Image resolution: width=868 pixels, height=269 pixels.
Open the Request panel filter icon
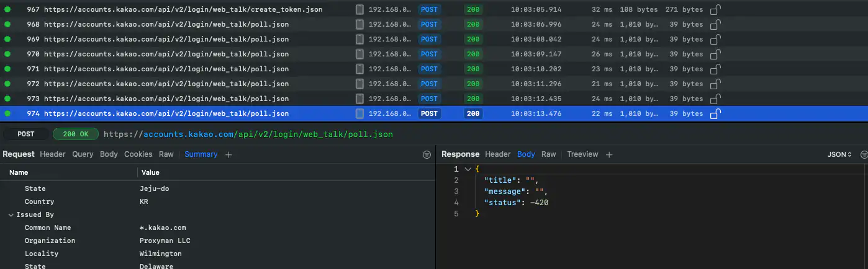click(x=427, y=154)
